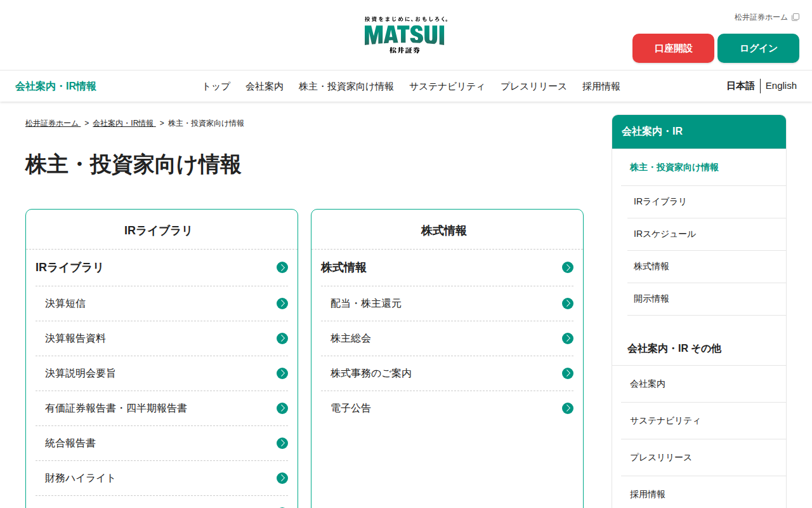The width and height of the screenshot is (812, 508).
Task: Click the arrow icon next to 決算説明会要旨
Action: click(282, 373)
